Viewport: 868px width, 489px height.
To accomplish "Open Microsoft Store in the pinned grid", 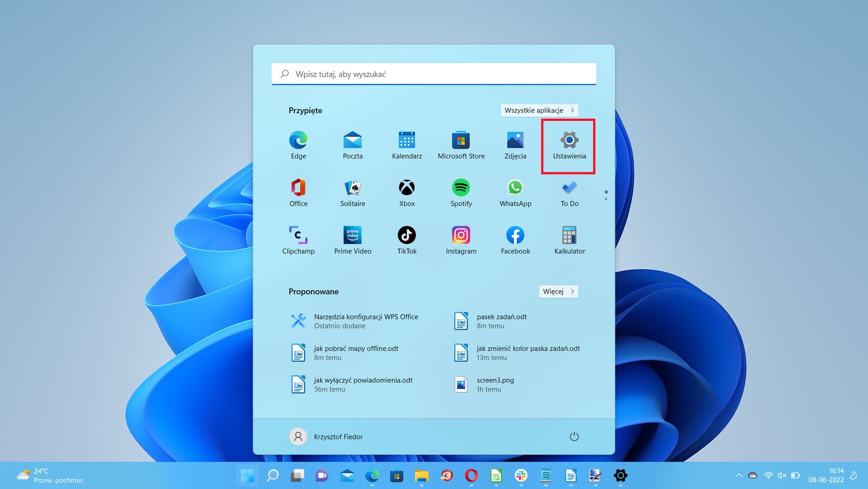I will coord(461,145).
